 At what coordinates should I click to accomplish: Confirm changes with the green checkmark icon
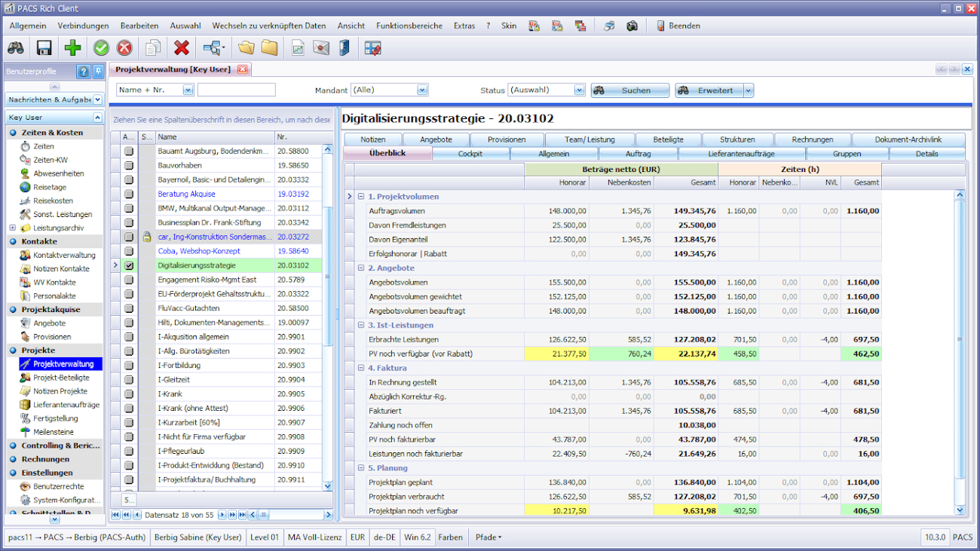tap(101, 48)
